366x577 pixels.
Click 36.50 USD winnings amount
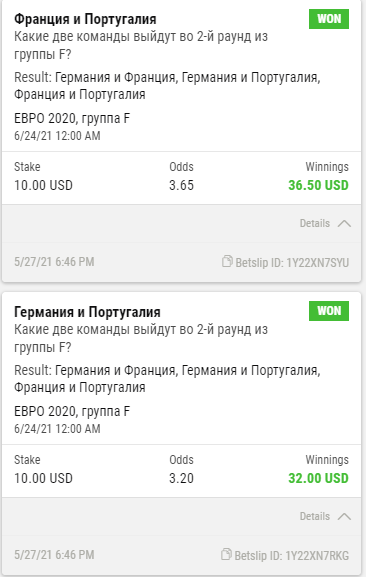point(318,185)
